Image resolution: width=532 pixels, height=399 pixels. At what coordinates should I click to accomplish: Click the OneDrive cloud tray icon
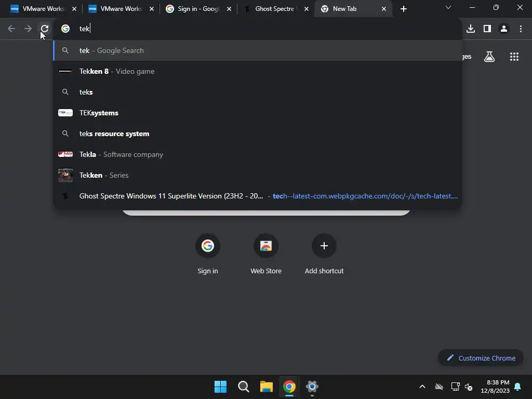[439, 387]
